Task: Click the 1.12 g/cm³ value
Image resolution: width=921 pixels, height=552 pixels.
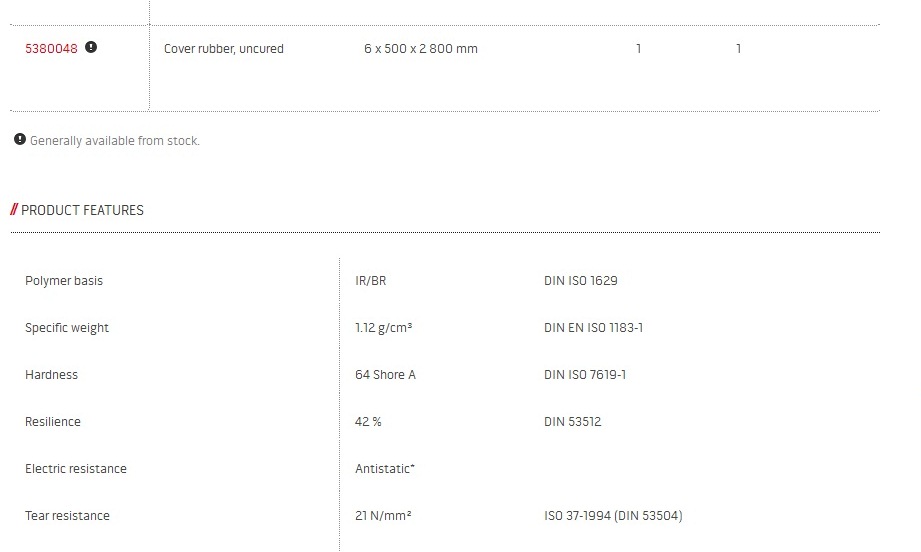Action: point(384,328)
